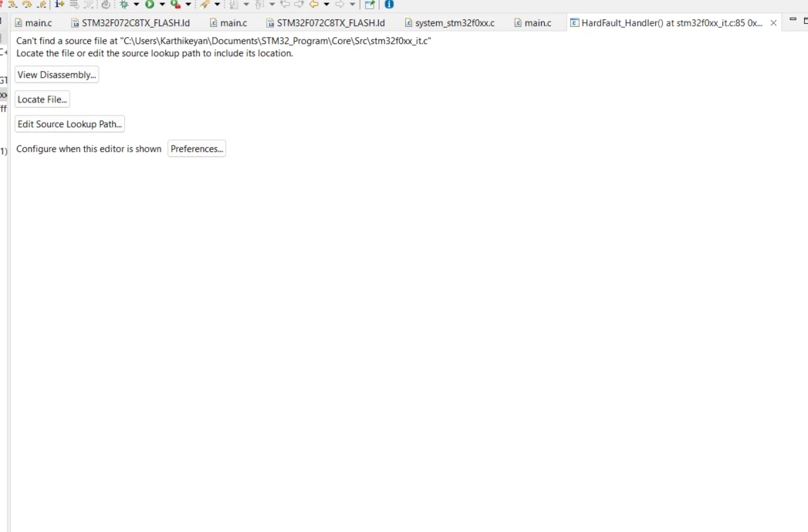Open STM32F072C8TX_FLASH.ld tab beside system_stm32f0xx.c

point(326,22)
